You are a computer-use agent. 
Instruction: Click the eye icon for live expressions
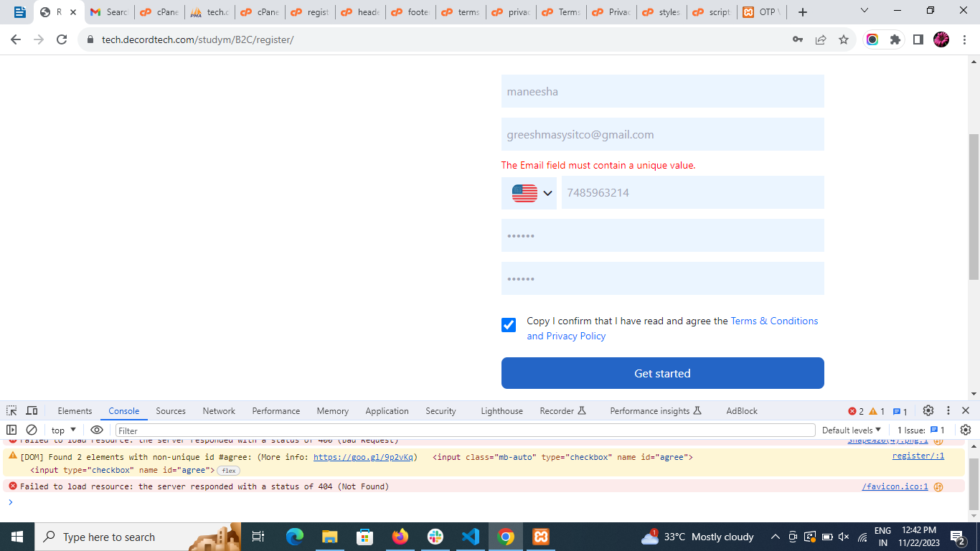[97, 430]
